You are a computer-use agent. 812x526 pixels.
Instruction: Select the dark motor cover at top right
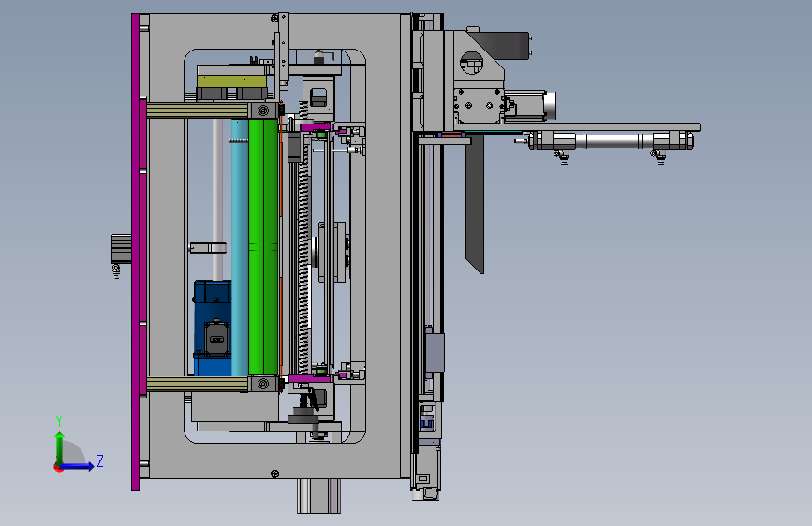(x=505, y=46)
